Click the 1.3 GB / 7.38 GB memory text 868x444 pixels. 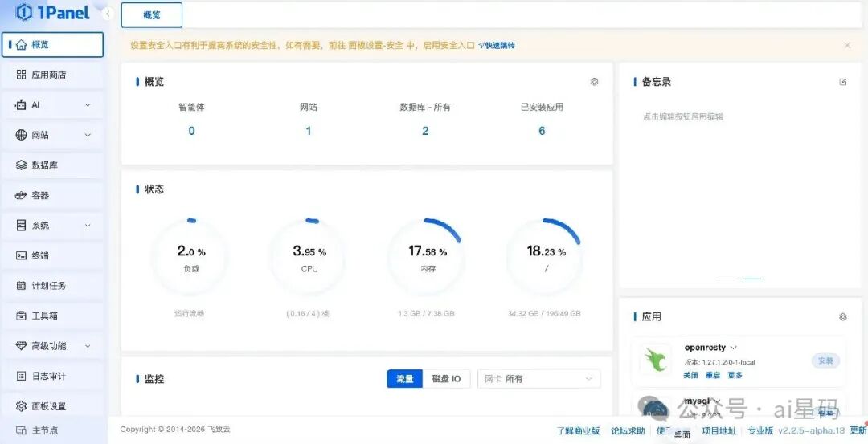[x=426, y=313]
